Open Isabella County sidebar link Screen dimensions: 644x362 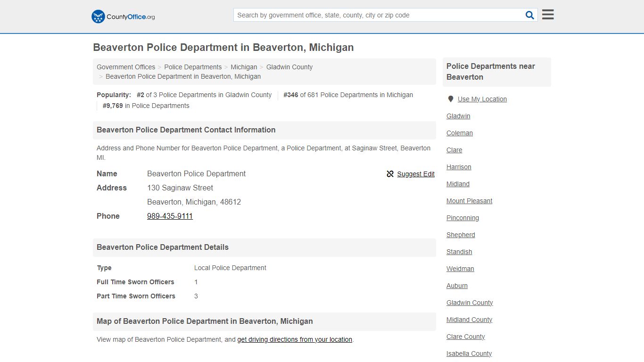point(469,354)
